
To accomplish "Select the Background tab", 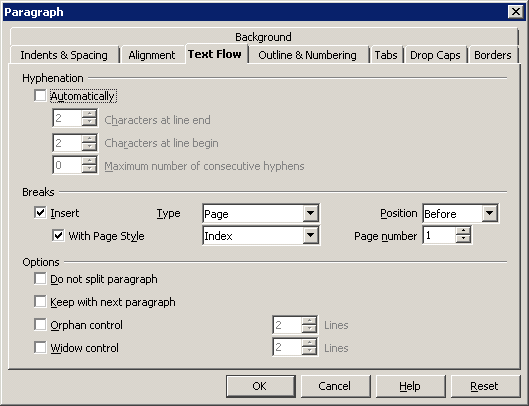I will point(263,37).
